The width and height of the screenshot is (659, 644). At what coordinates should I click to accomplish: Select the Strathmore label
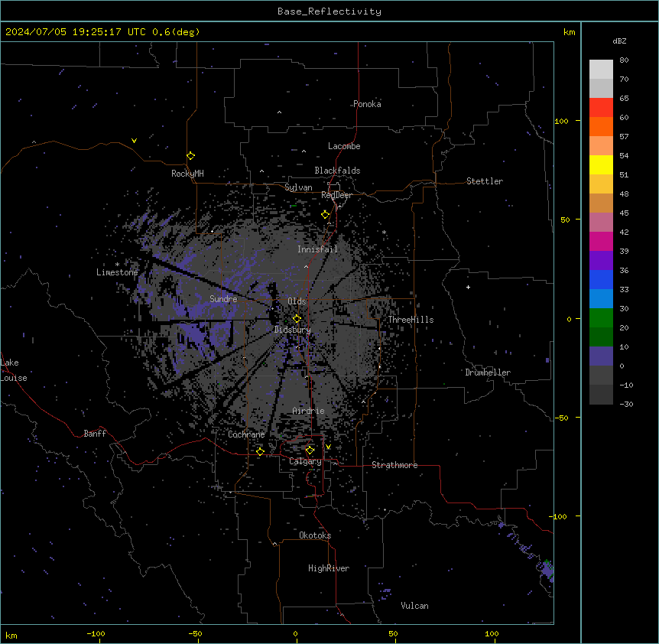coord(394,465)
